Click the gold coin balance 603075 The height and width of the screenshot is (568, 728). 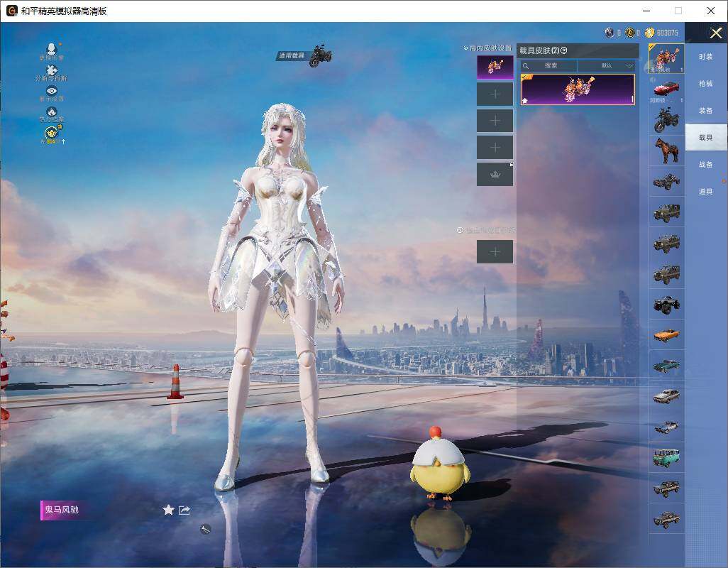[x=663, y=33]
